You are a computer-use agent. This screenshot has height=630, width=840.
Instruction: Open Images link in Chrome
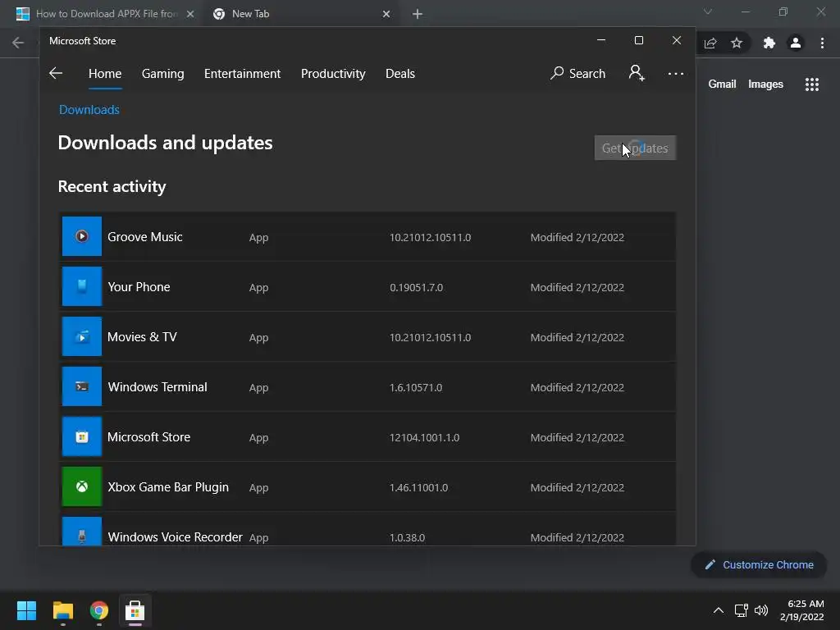(x=765, y=84)
